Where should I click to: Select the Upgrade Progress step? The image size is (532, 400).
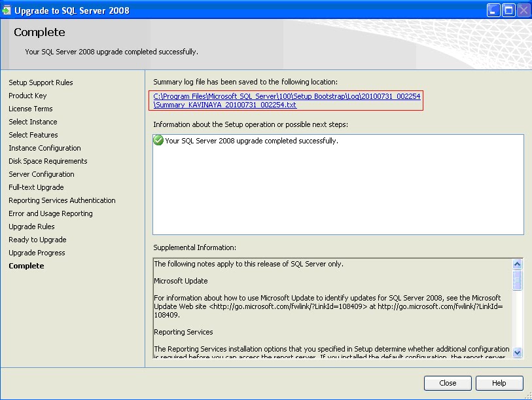point(37,253)
